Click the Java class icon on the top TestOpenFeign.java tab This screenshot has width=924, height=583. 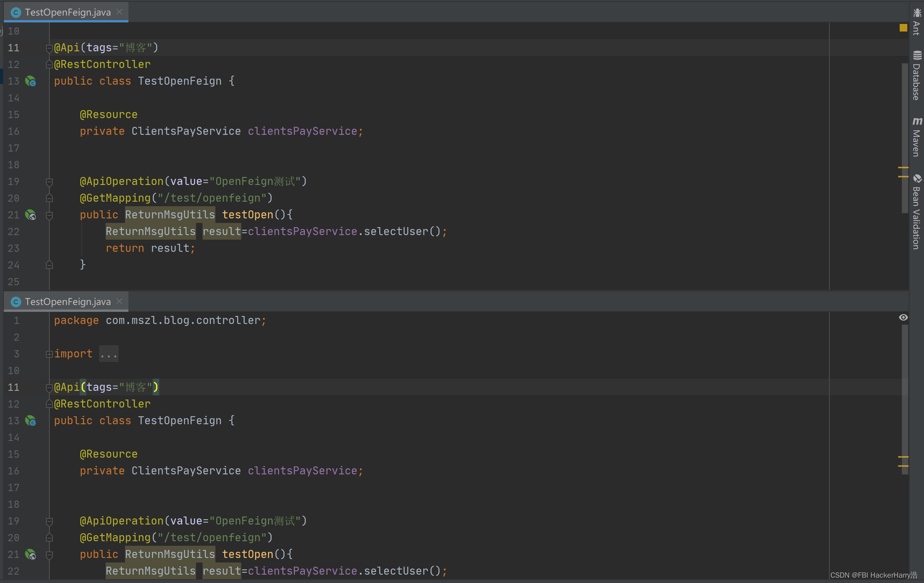[x=16, y=13]
